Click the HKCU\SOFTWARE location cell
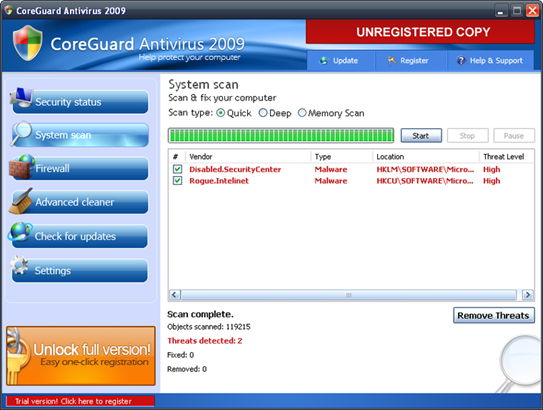Screen dimensions: 543x410 425,181
